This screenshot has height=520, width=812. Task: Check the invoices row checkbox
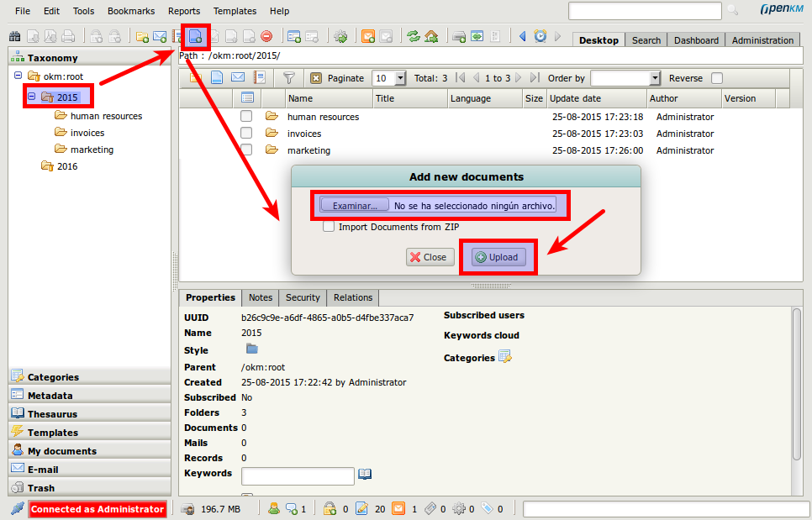pyautogui.click(x=246, y=134)
